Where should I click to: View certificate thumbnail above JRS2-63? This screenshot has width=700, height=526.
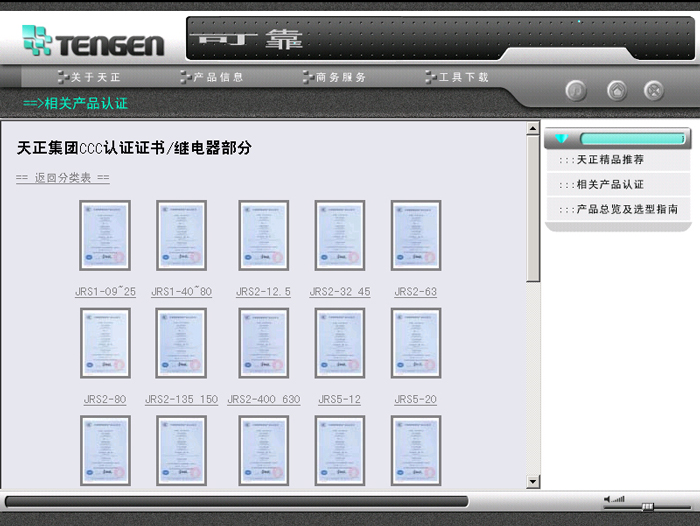pyautogui.click(x=416, y=235)
